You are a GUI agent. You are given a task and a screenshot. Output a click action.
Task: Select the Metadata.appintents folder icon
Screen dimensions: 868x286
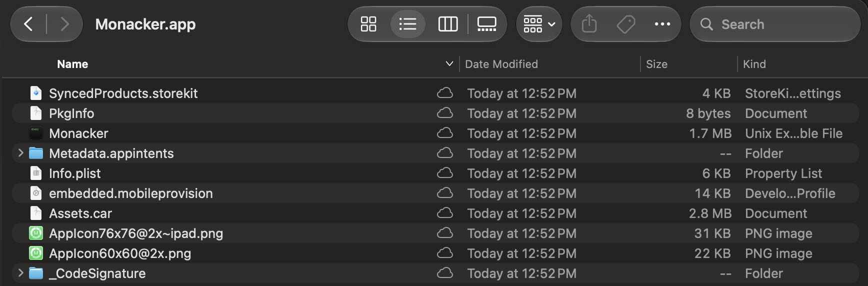coord(36,153)
